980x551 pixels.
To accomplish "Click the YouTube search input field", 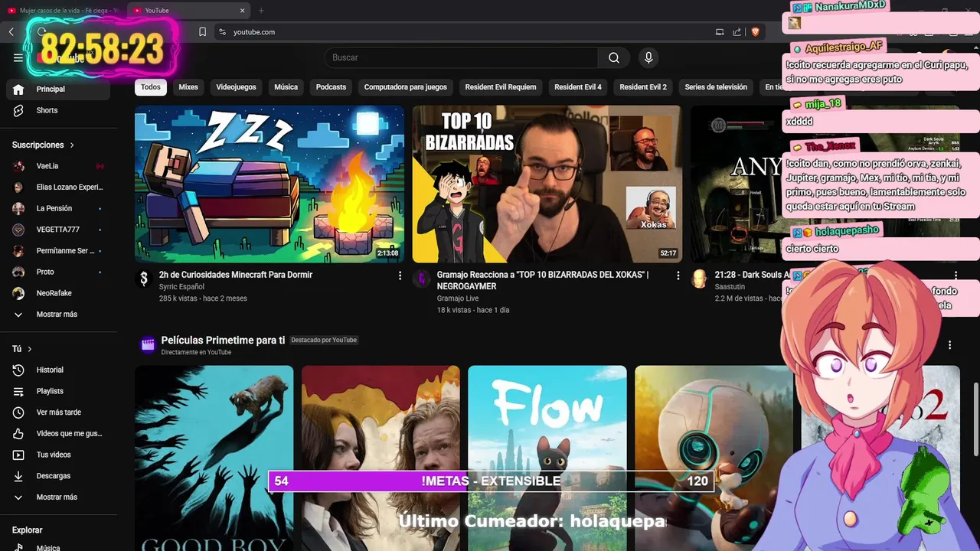I will click(462, 57).
